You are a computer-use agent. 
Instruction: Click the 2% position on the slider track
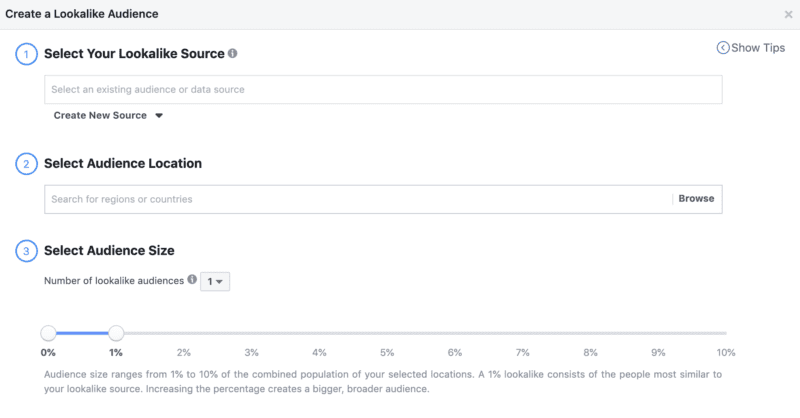[184, 333]
